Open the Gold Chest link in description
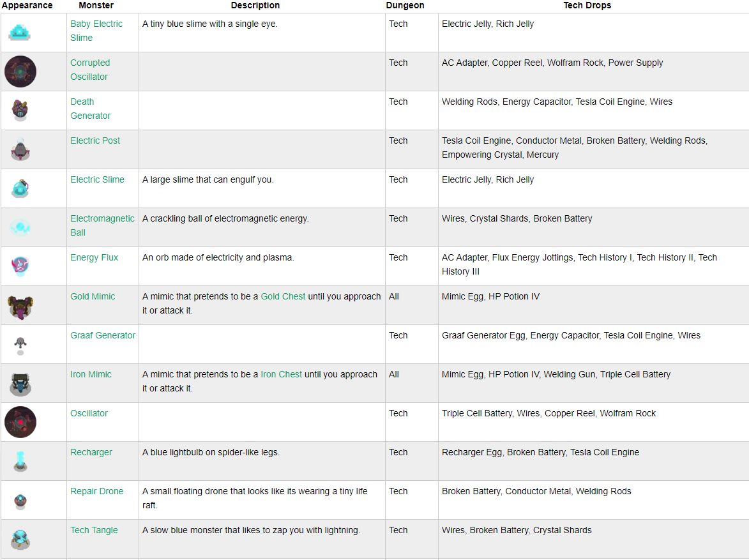 click(x=283, y=296)
